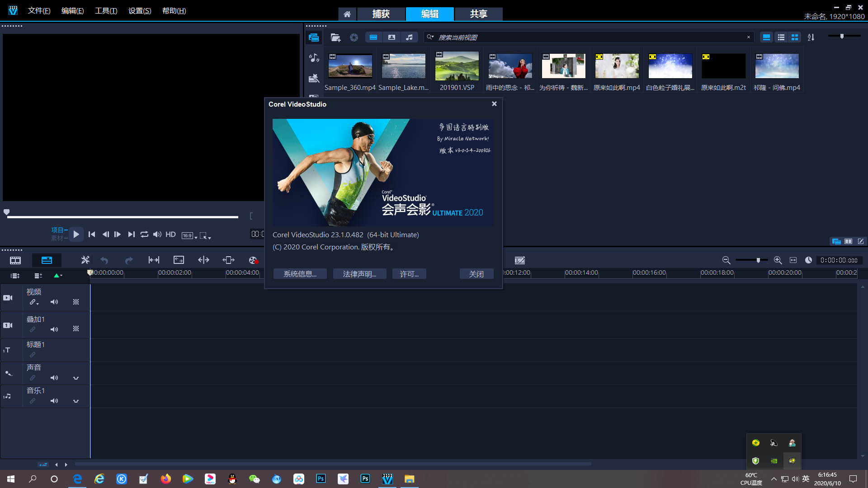
Task: Click 许可... button in About dialog
Action: [409, 274]
